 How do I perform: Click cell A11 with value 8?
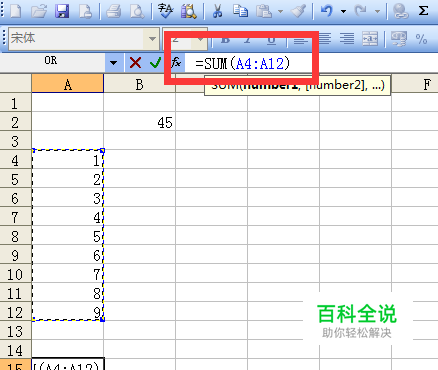(68, 293)
